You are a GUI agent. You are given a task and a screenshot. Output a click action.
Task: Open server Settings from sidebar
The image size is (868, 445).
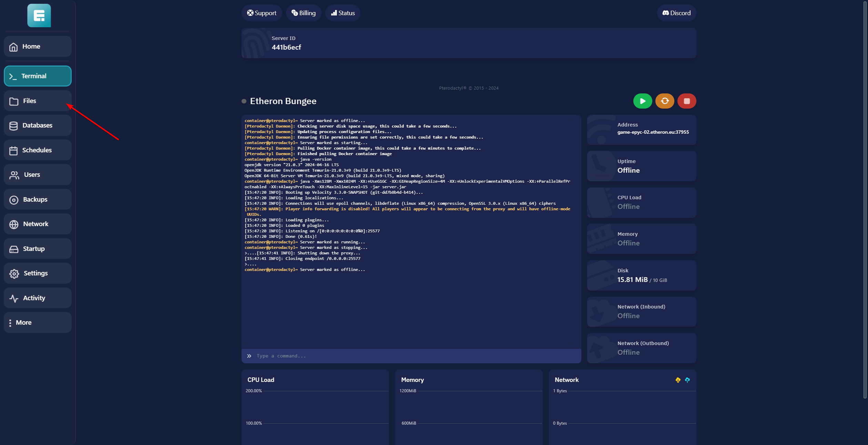(x=38, y=273)
